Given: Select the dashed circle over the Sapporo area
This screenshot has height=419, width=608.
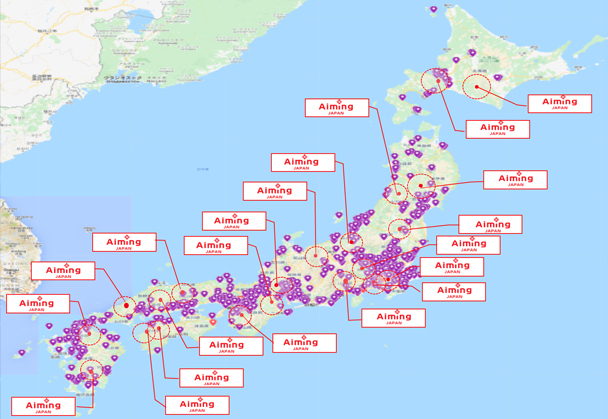Looking at the screenshot, I should 436,80.
